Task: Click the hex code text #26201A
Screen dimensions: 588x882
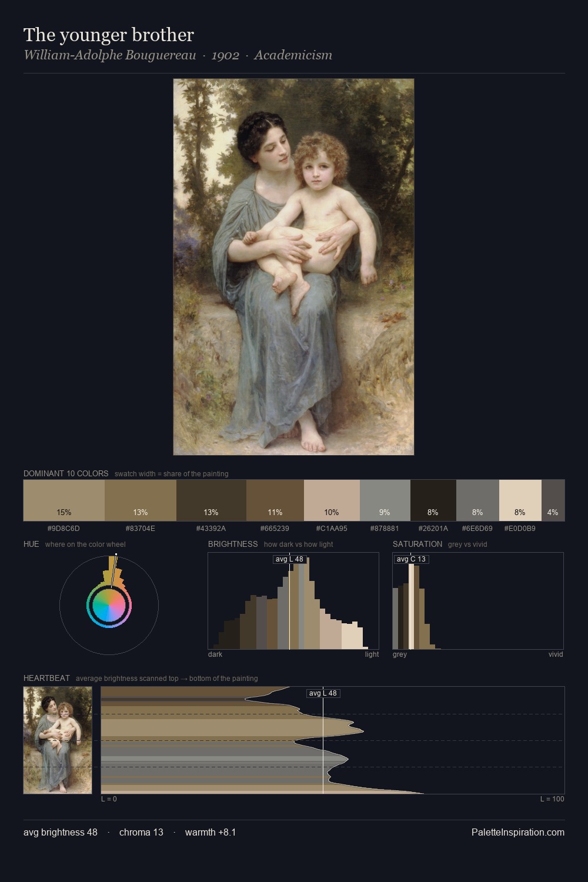Action: 433,529
